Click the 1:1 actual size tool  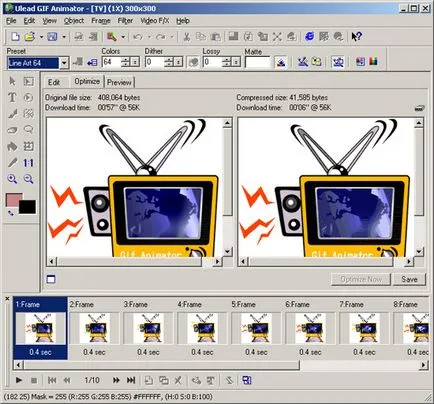click(28, 163)
